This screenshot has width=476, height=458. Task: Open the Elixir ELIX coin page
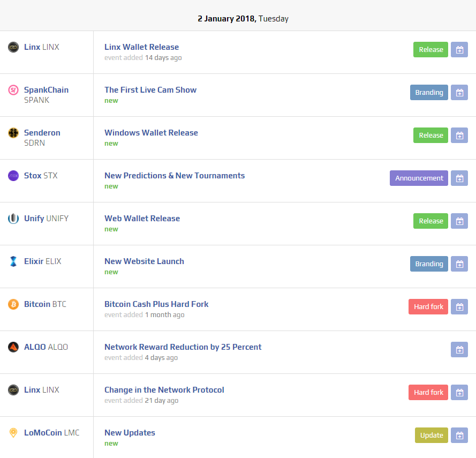pos(42,261)
